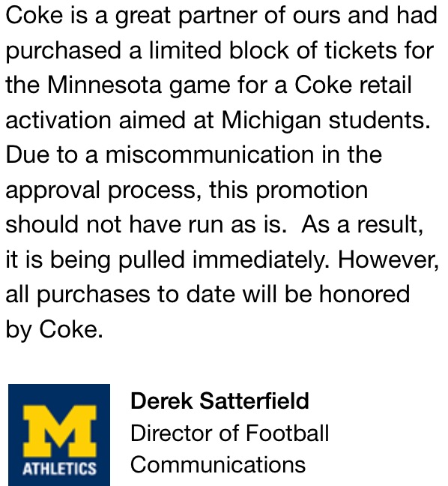This screenshot has height=486, width=448.
Task: Click the Director of Football title line
Action: point(229,433)
